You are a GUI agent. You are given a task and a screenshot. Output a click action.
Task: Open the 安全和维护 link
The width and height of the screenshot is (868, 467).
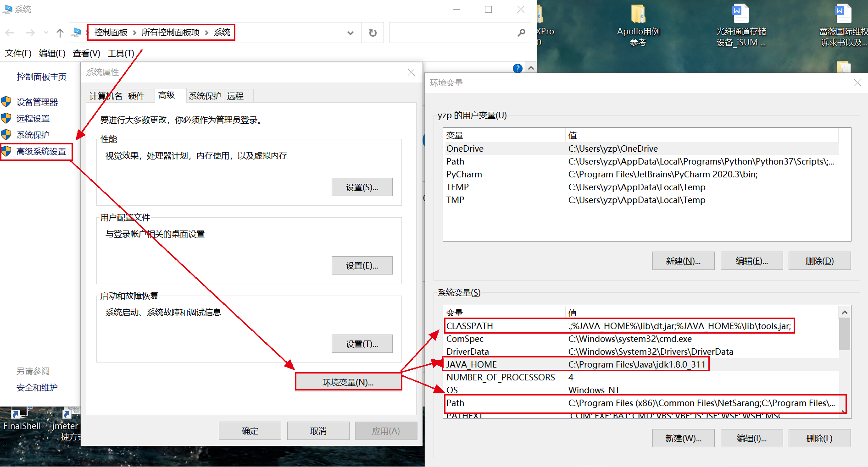click(37, 387)
